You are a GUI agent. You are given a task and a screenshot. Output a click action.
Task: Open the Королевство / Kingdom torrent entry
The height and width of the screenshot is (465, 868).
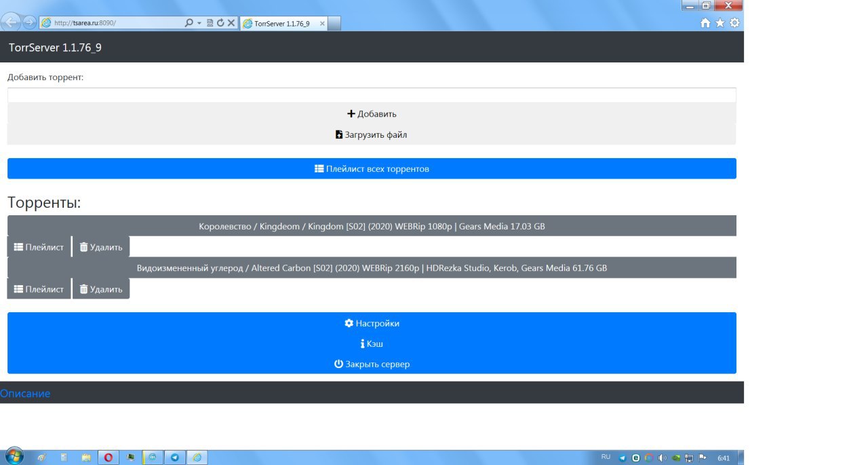pos(372,226)
